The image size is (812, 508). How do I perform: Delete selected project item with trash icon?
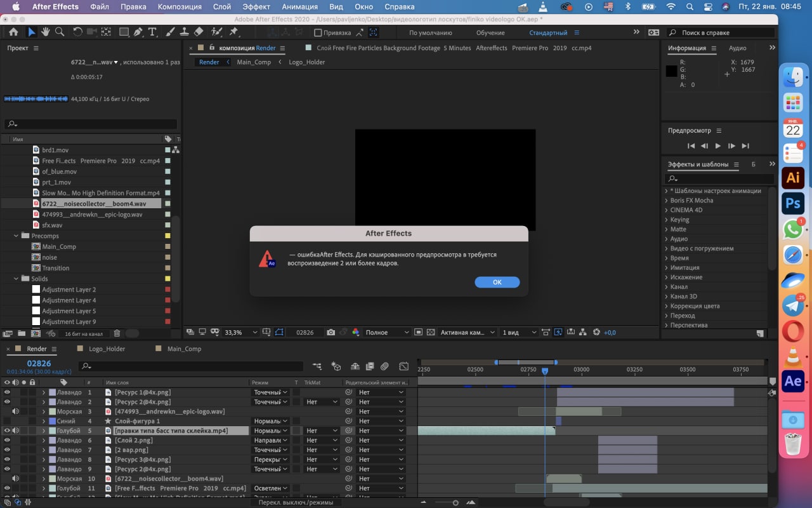point(117,333)
